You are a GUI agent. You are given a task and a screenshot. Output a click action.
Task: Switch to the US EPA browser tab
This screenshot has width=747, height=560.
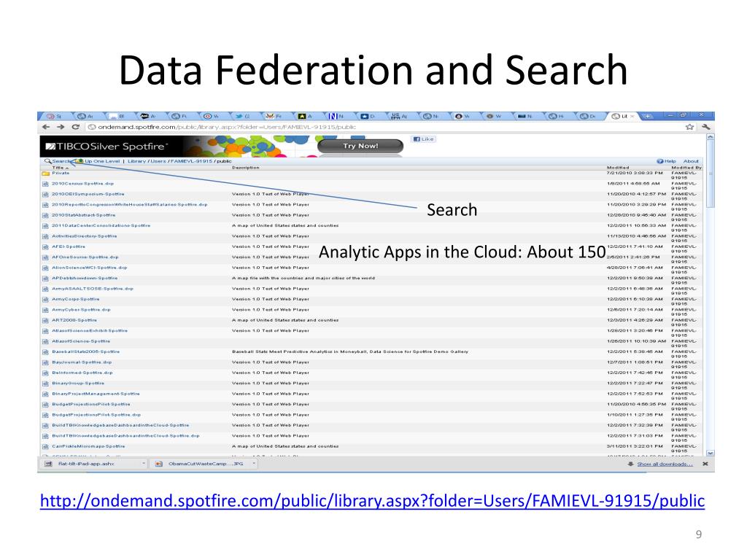(399, 116)
